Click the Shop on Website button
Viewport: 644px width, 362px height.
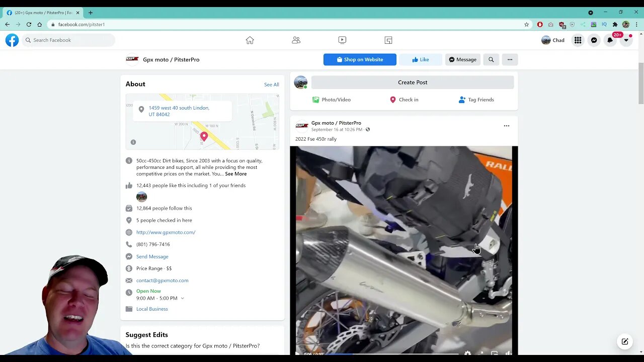[x=360, y=59]
